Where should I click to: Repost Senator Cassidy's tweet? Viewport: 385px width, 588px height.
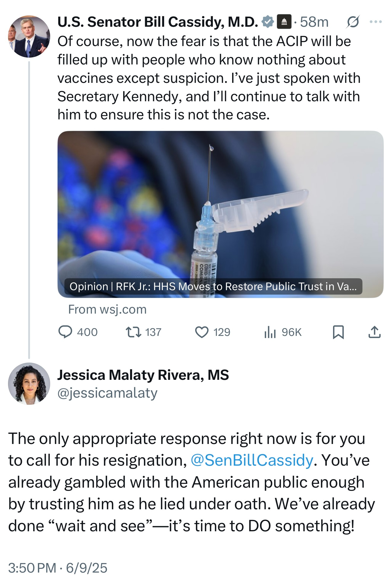134,332
